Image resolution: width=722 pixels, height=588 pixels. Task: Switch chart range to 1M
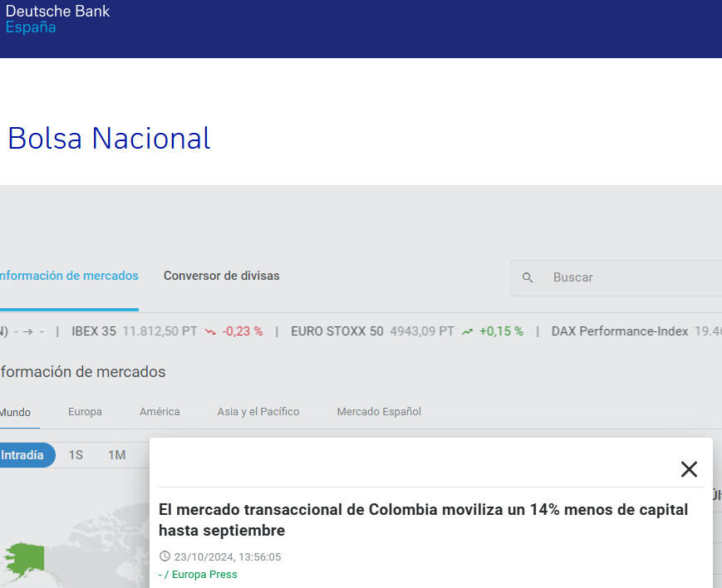116,455
